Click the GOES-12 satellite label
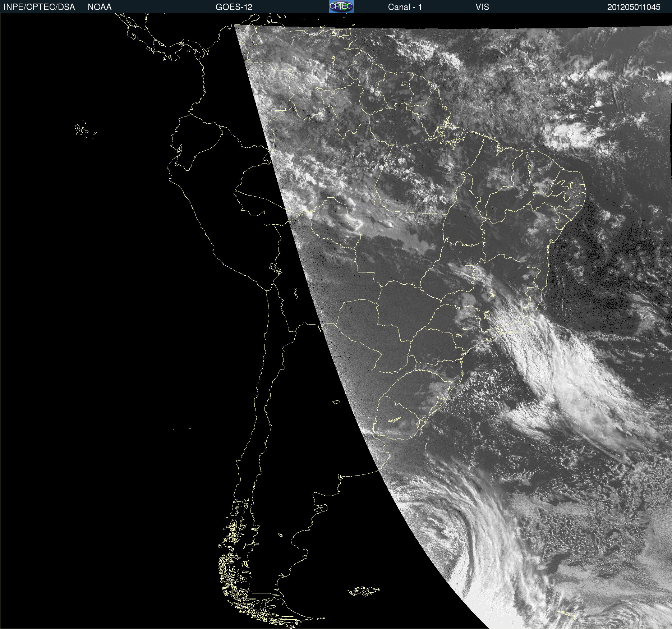This screenshot has width=672, height=629. (x=234, y=7)
